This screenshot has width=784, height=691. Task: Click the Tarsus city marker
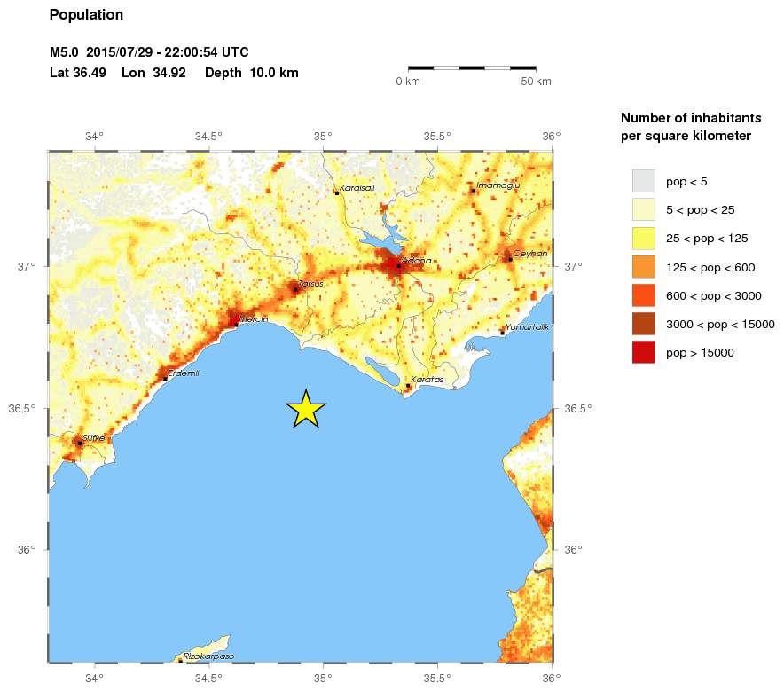(x=295, y=289)
